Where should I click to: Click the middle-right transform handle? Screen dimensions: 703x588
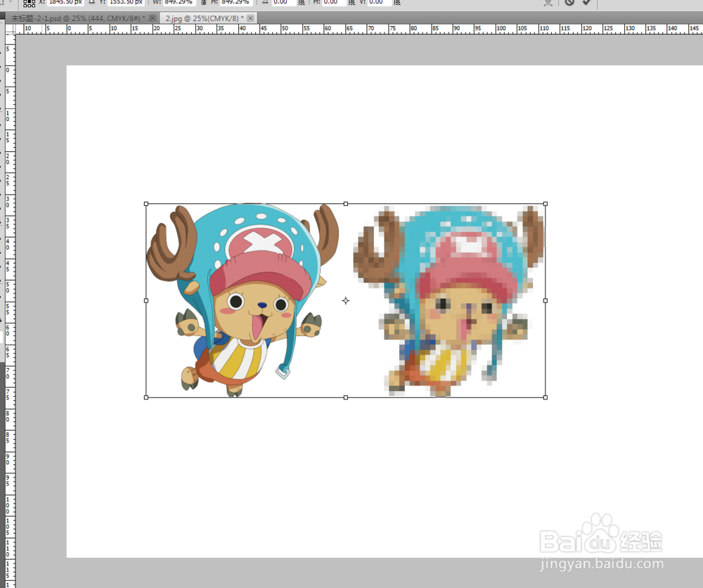click(x=546, y=300)
